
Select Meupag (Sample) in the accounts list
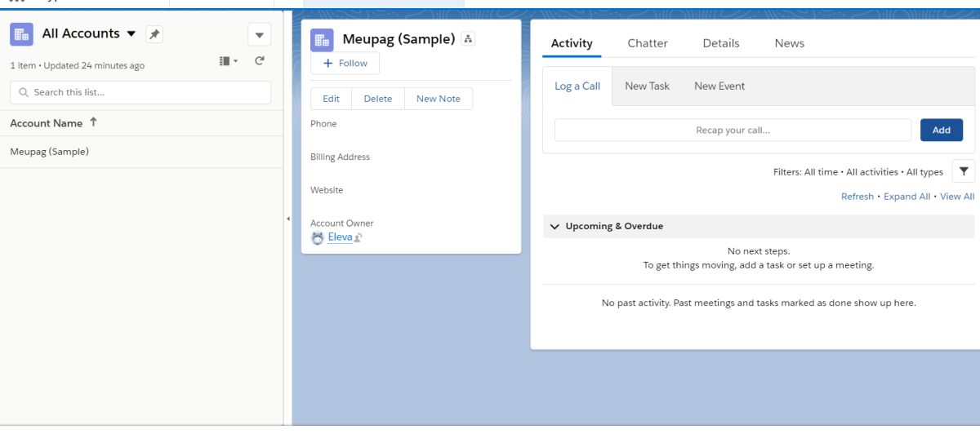(x=50, y=152)
